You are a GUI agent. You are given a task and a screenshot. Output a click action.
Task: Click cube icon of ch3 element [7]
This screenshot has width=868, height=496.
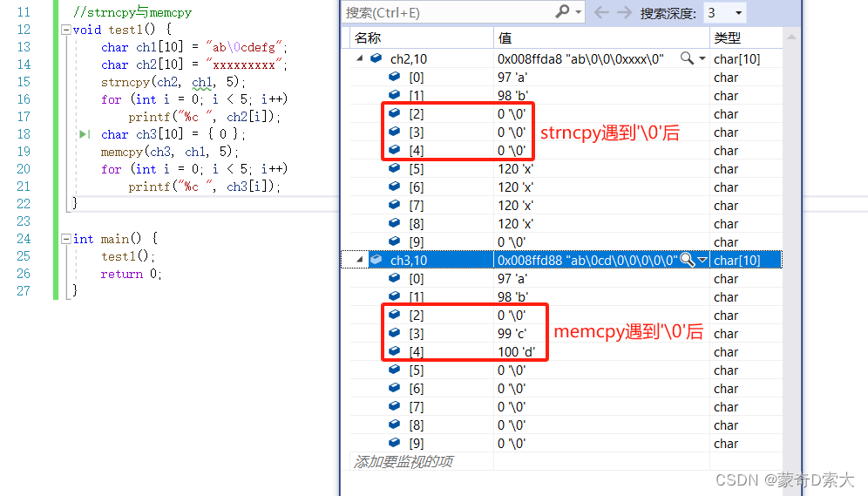[x=394, y=405]
